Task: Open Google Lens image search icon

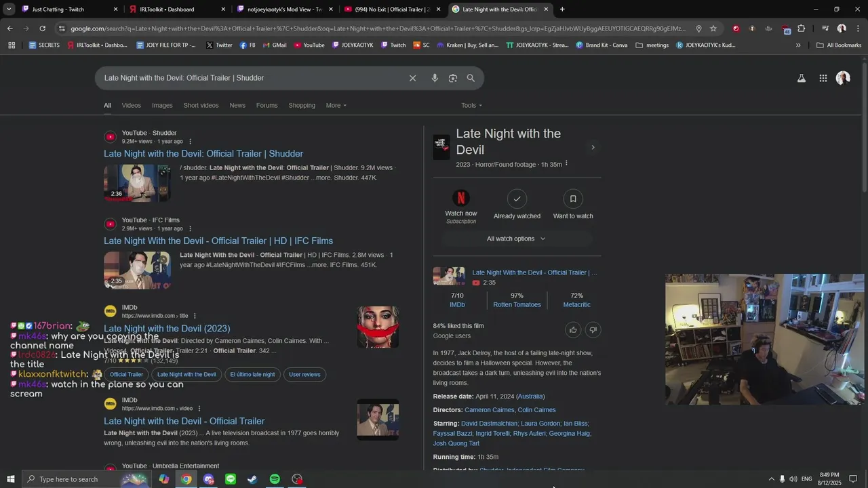Action: pos(453,78)
